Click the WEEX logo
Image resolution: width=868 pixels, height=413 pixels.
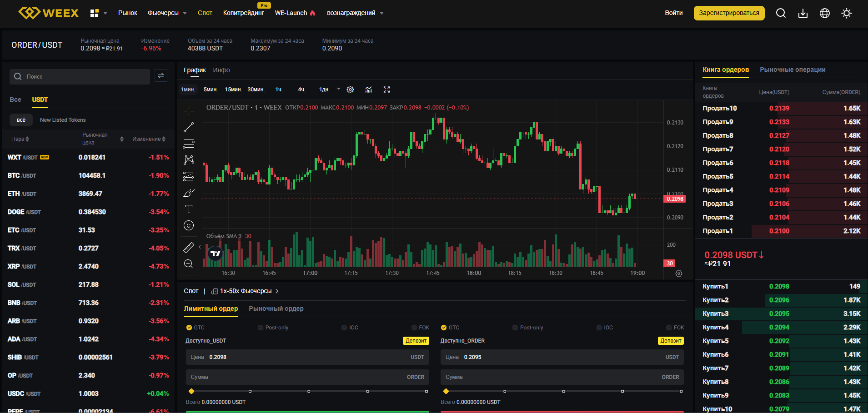coord(48,13)
